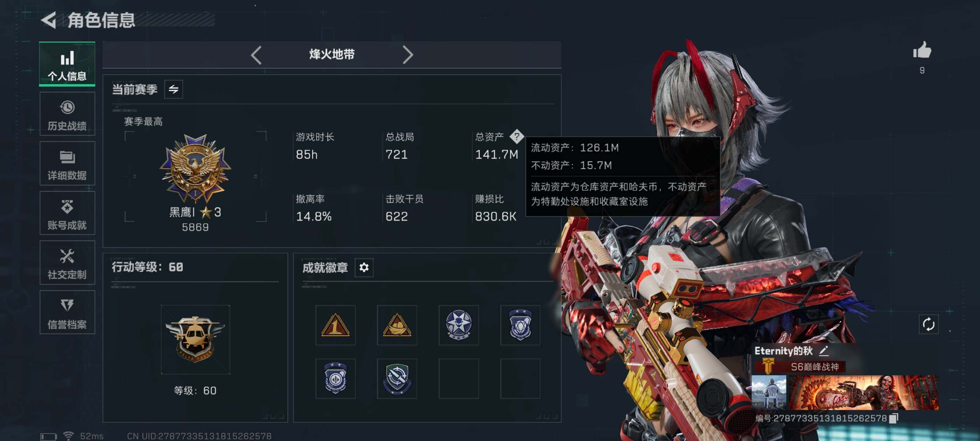This screenshot has width=980, height=441.
Task: Open the 历史战绩 tab
Action: coord(67,114)
